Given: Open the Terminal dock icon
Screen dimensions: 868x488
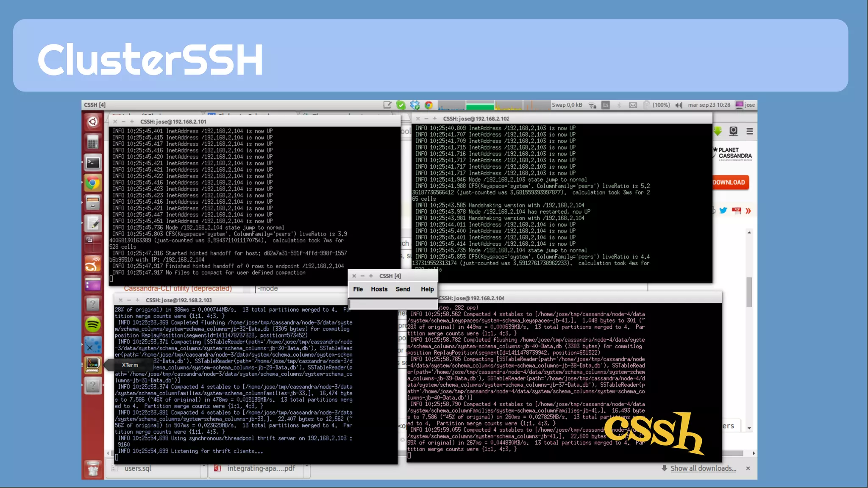Looking at the screenshot, I should click(93, 163).
